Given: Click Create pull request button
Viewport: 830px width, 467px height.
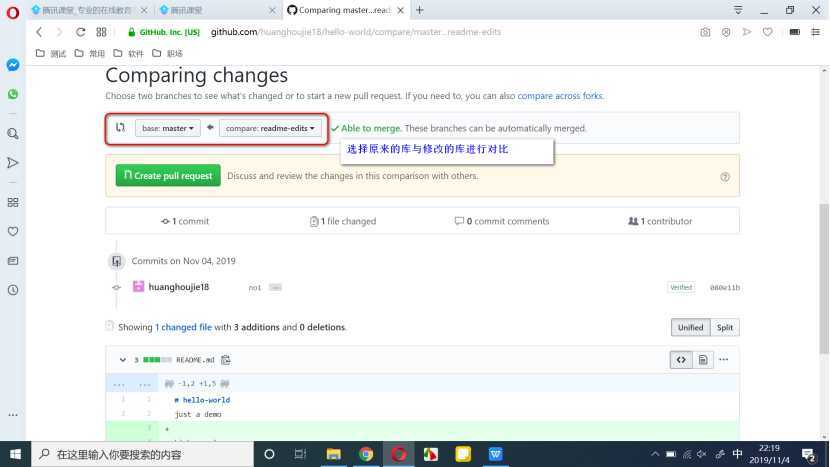Looking at the screenshot, I should [x=168, y=176].
